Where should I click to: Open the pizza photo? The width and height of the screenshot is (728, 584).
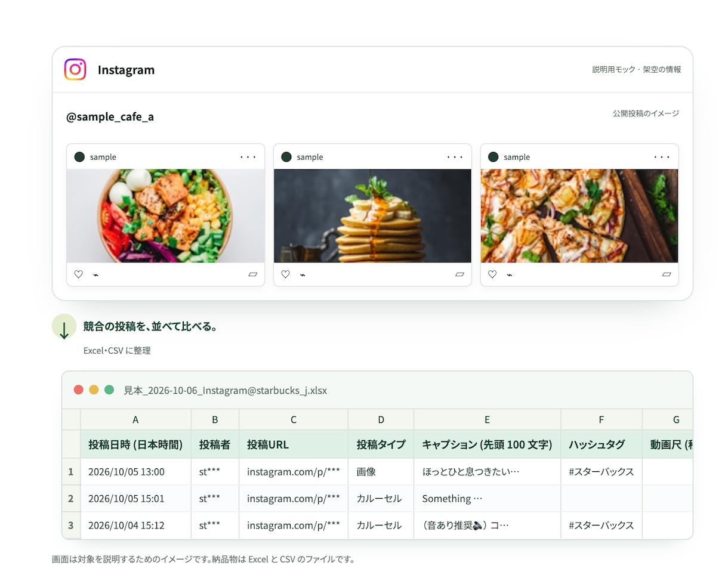(x=579, y=216)
